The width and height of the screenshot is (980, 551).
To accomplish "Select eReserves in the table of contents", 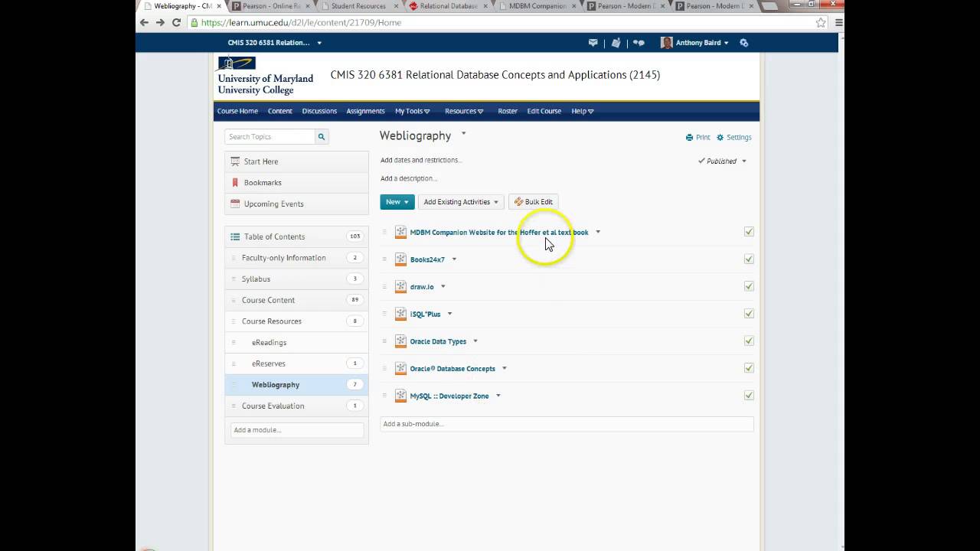I will [296, 364].
